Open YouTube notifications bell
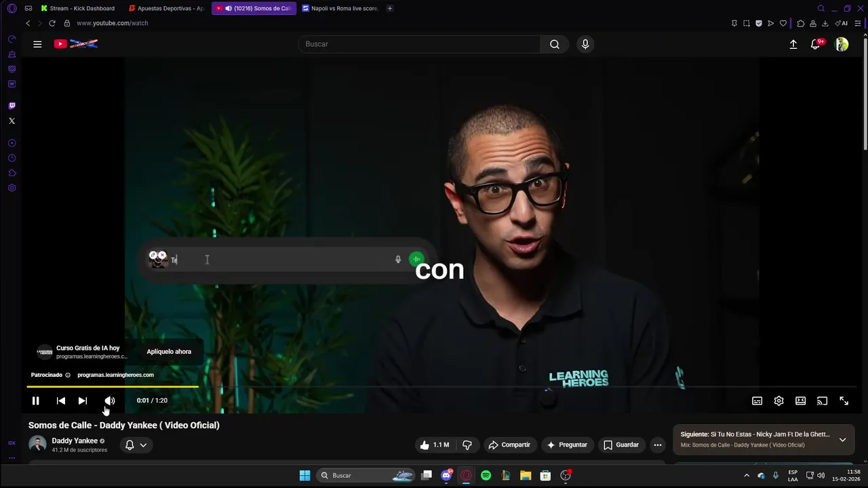The image size is (868, 488). pos(816,44)
